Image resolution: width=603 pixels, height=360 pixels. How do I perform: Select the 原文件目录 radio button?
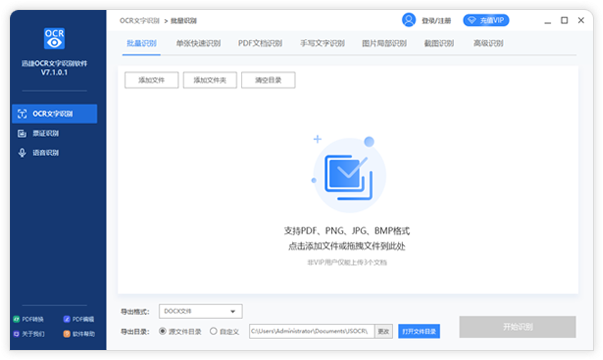(x=163, y=331)
